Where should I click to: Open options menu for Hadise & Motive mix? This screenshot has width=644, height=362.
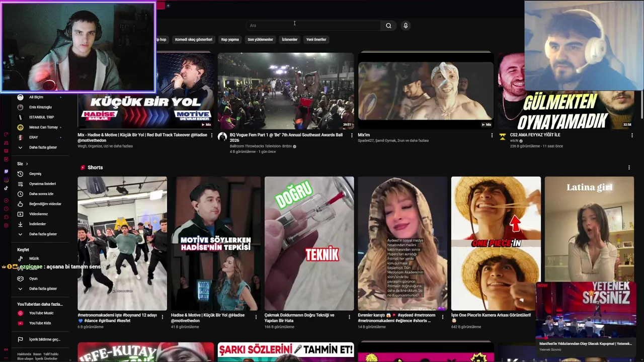[211, 135]
